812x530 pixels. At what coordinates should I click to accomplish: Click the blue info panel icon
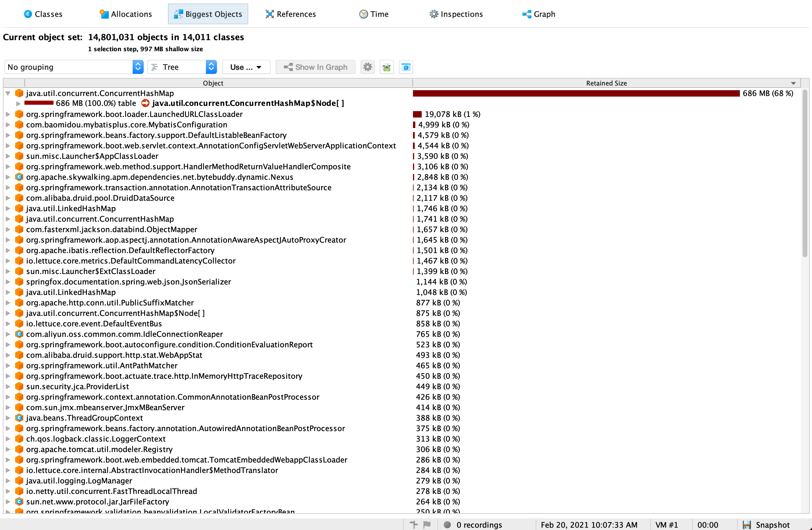point(406,67)
